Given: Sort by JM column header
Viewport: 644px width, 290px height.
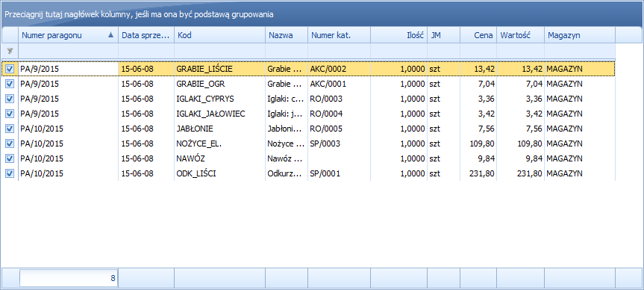Looking at the screenshot, I should point(443,35).
